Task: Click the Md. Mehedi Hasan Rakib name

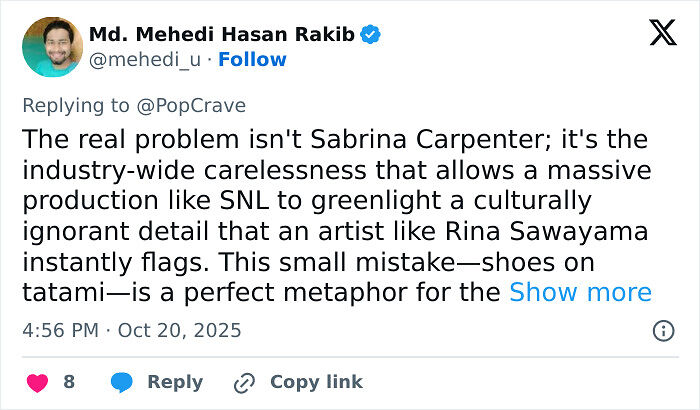Action: tap(222, 35)
